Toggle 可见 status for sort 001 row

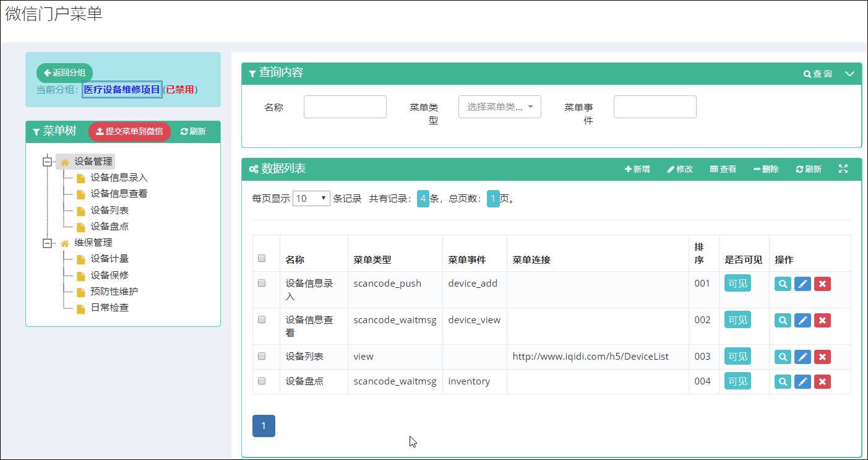coord(737,284)
